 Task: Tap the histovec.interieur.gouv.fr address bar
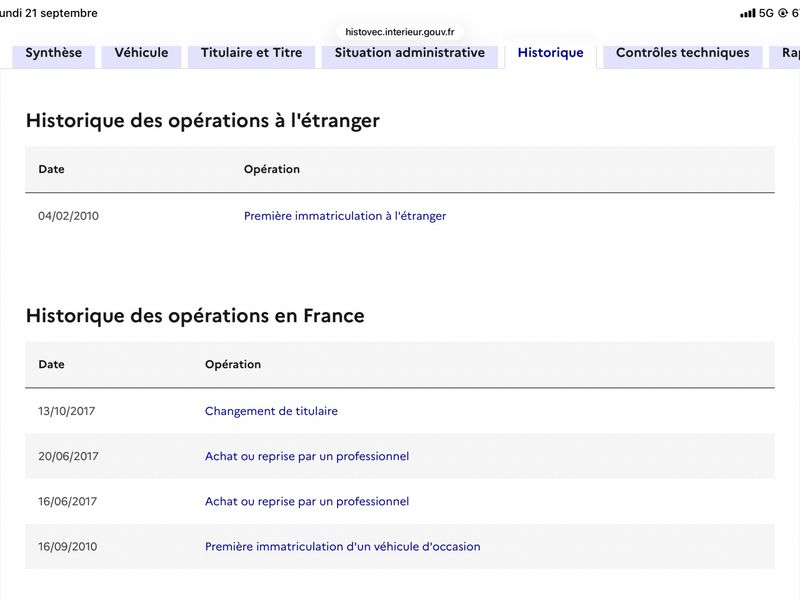tap(399, 32)
